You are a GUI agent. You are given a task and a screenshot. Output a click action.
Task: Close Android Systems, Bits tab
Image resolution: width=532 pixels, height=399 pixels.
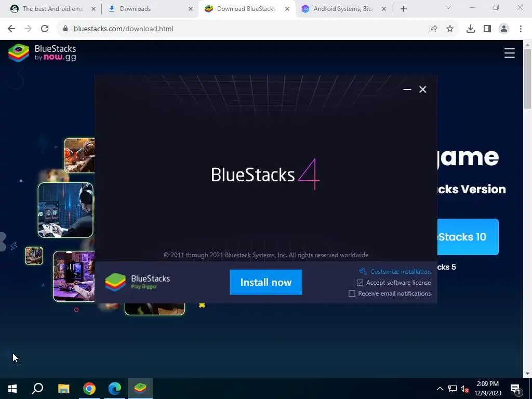click(x=384, y=9)
